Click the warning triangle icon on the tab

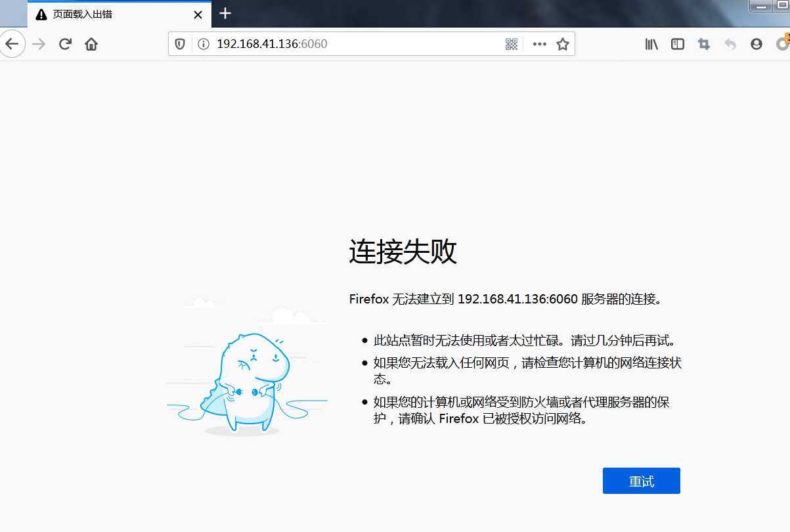(41, 14)
